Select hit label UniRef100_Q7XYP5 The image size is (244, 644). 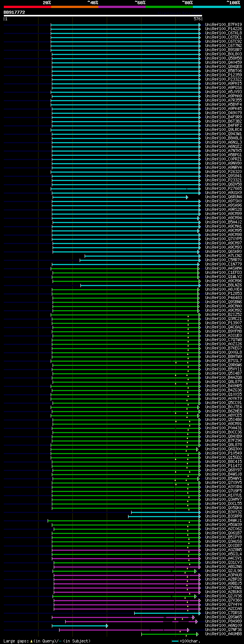click(x=223, y=239)
